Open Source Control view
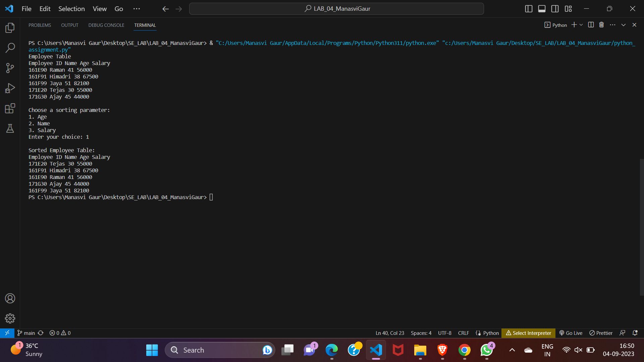 [10, 68]
